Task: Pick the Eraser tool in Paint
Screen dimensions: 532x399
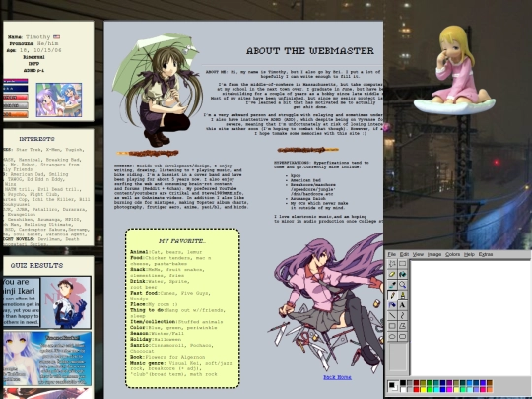Action: (x=392, y=274)
